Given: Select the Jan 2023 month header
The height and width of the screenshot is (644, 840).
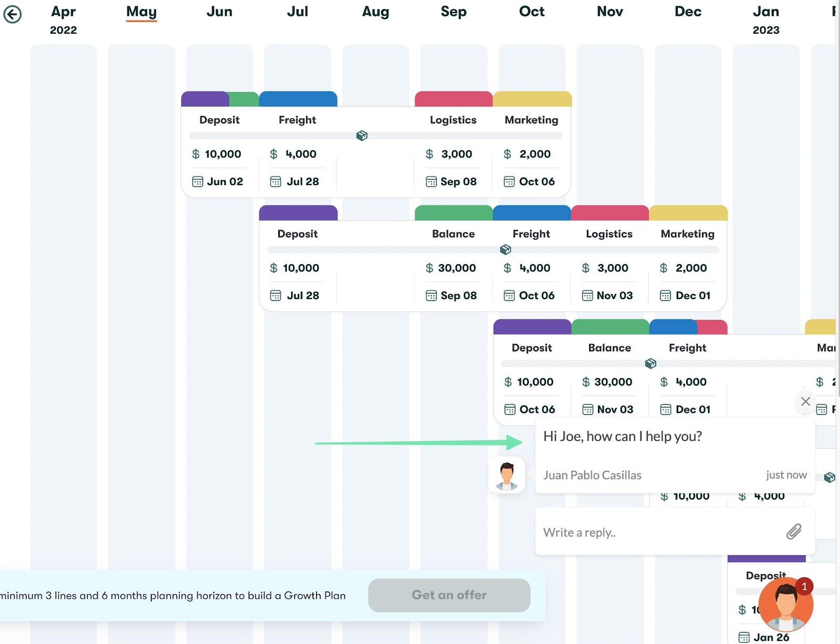Looking at the screenshot, I should (x=766, y=11).
